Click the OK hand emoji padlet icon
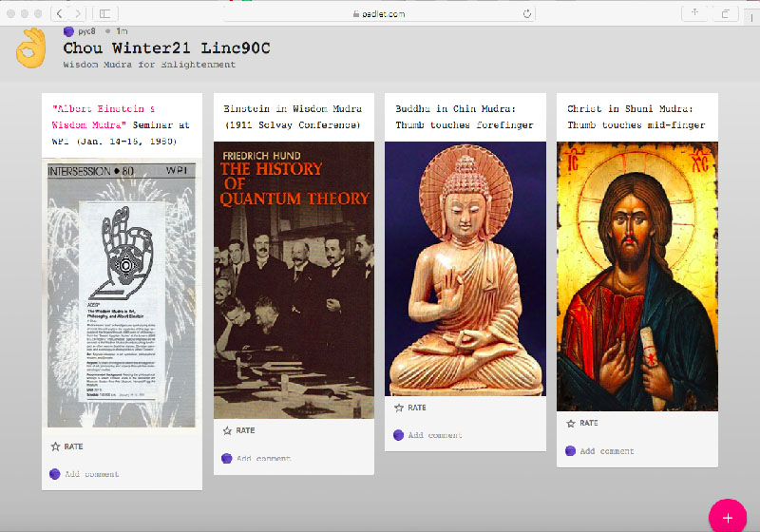Screen dimensions: 760x532 31,47
